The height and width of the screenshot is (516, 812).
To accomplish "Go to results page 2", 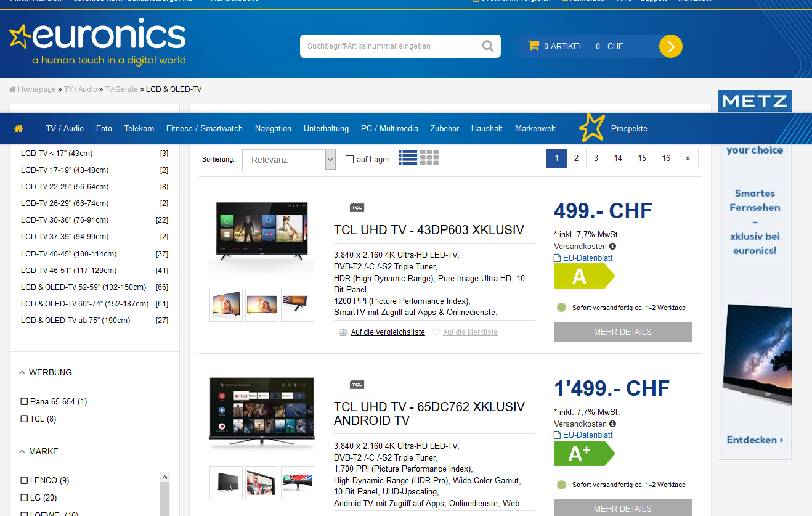I will click(x=576, y=158).
